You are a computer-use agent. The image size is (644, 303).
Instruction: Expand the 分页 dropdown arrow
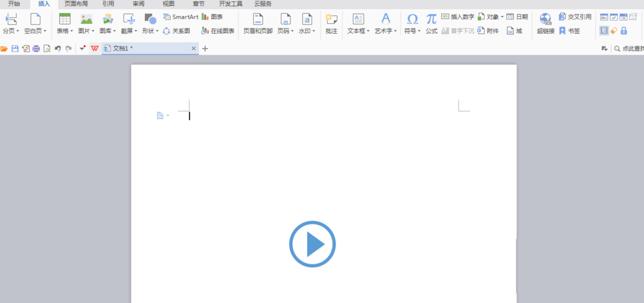click(17, 31)
